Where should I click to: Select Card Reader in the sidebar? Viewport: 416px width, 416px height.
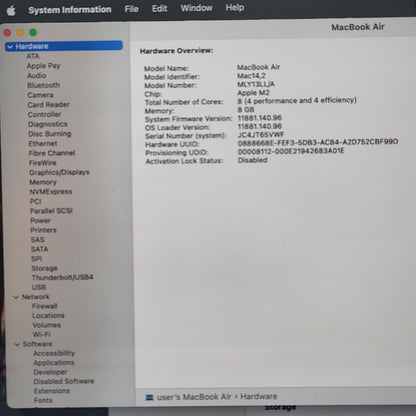[48, 105]
